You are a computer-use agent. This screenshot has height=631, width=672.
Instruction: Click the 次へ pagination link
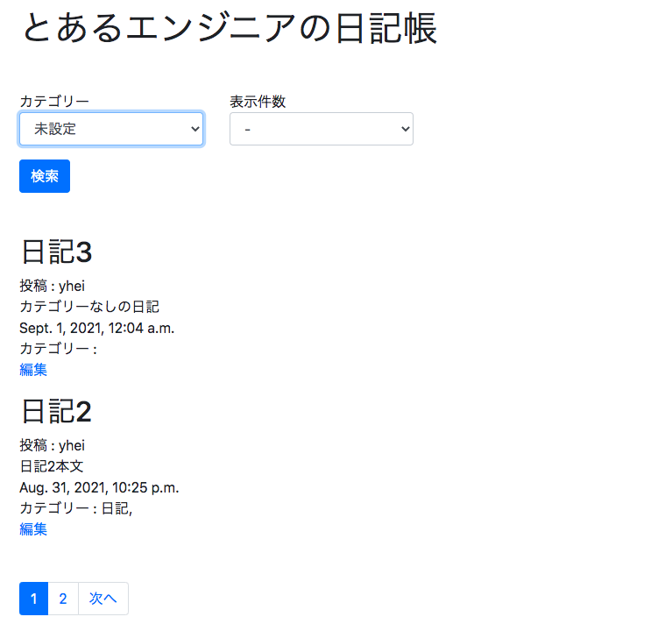click(x=103, y=599)
